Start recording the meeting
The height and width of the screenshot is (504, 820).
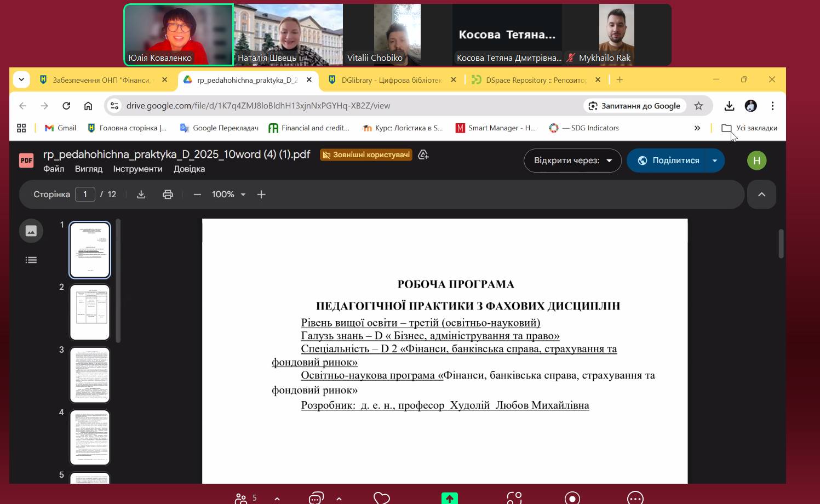point(572,498)
